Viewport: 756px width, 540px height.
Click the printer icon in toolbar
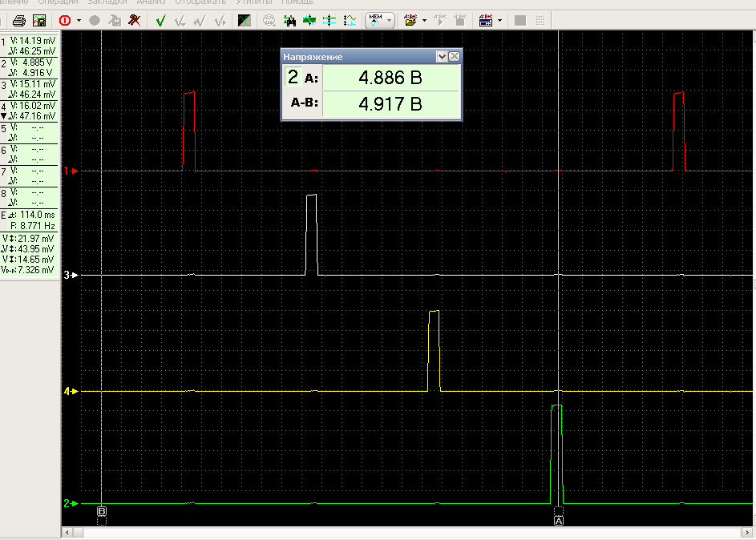(x=19, y=20)
